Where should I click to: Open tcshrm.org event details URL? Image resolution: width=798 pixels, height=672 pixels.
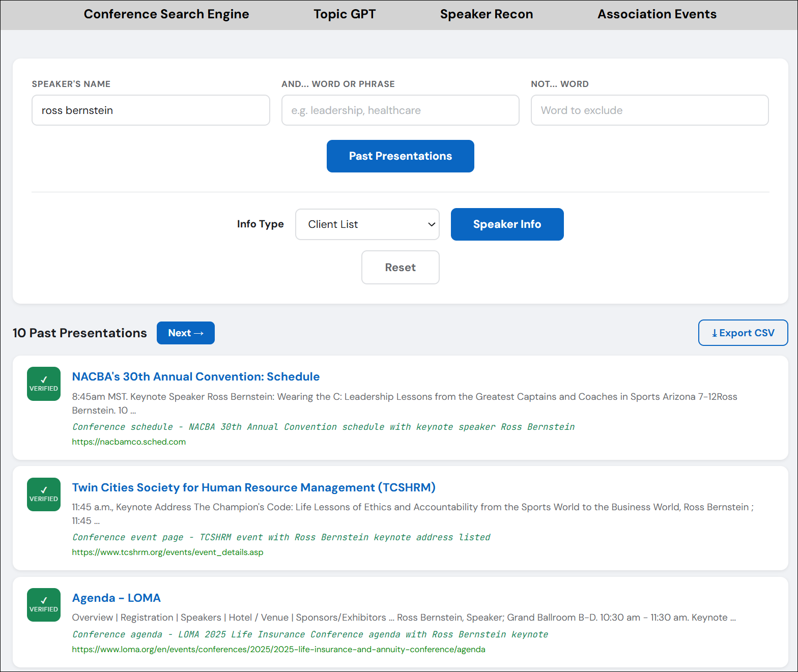coord(167,552)
